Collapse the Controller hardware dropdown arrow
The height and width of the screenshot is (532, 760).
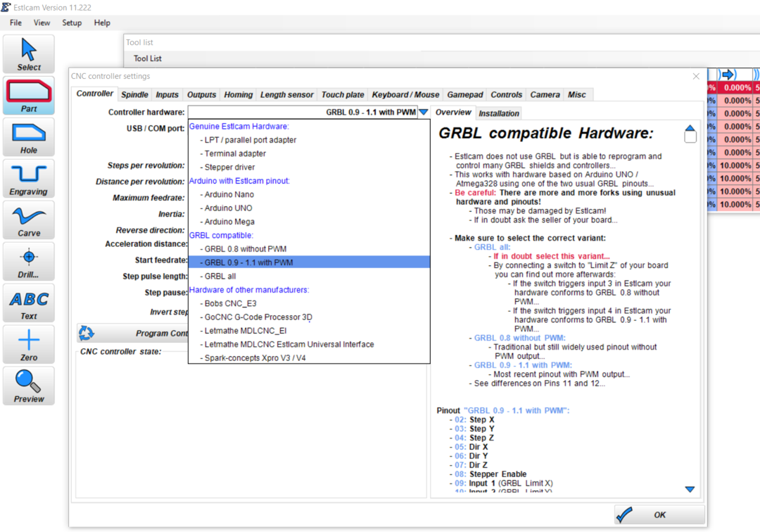click(x=423, y=113)
